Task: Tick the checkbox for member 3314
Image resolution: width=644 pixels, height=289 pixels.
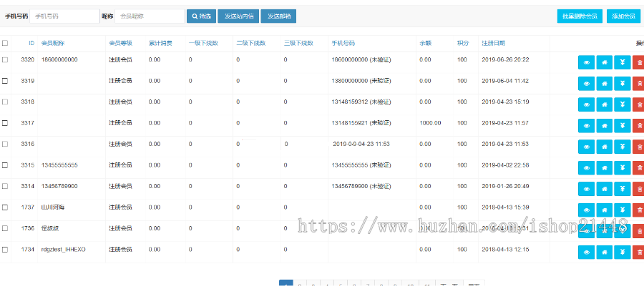Action: 5,186
